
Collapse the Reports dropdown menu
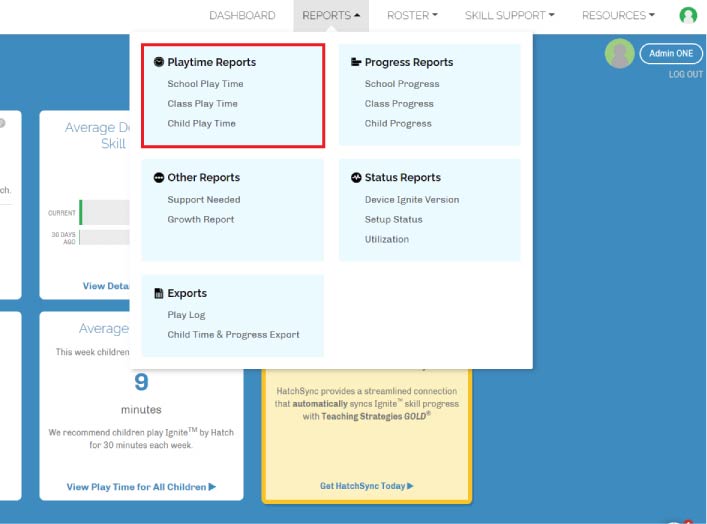[330, 15]
